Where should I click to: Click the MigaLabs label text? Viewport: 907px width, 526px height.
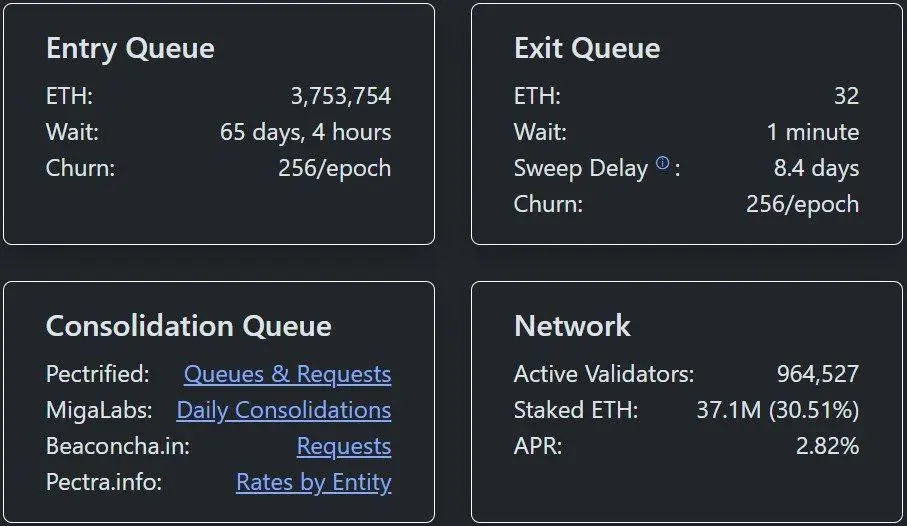97,410
